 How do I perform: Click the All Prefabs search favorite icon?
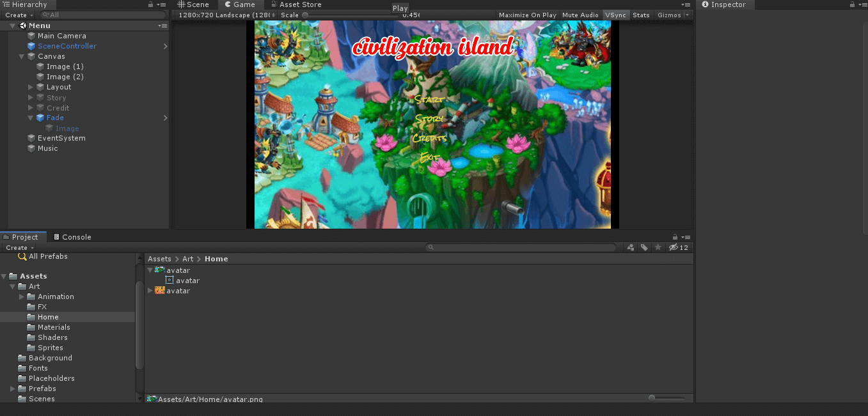point(22,256)
